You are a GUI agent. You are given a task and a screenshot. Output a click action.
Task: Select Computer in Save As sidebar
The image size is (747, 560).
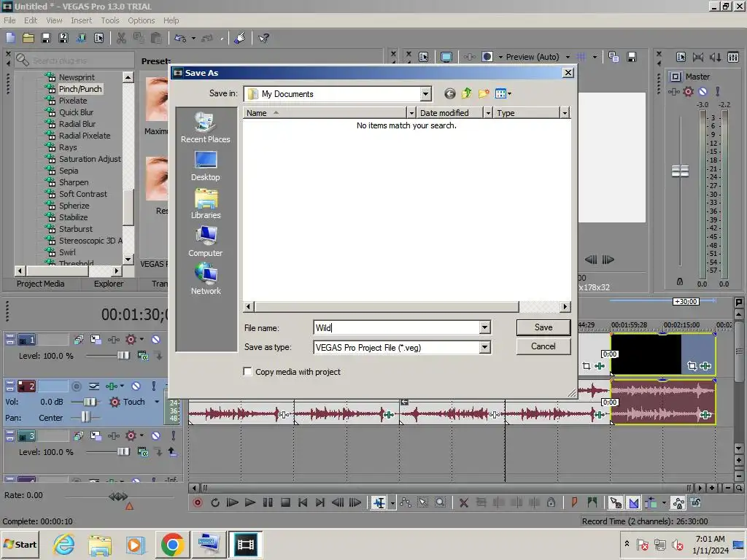coord(205,242)
